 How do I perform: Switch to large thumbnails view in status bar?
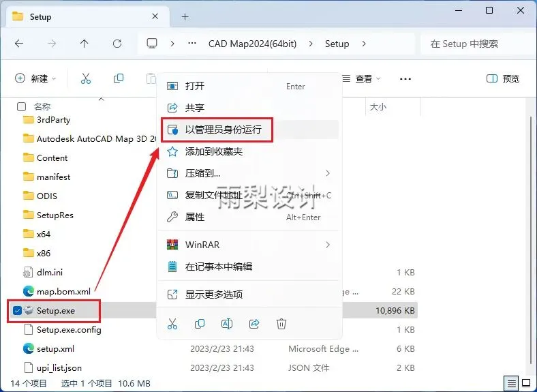pos(526,383)
